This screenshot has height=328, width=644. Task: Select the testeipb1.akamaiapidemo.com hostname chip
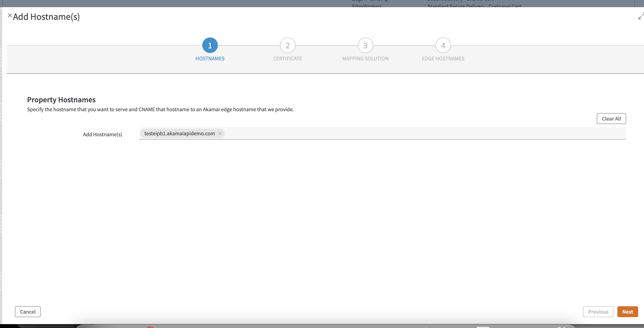(179, 133)
